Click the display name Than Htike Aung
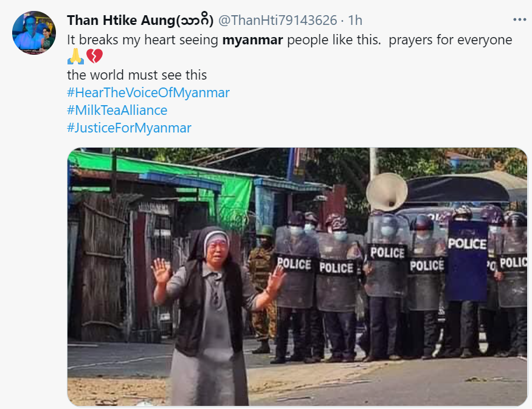This screenshot has width=532, height=409. (x=121, y=20)
